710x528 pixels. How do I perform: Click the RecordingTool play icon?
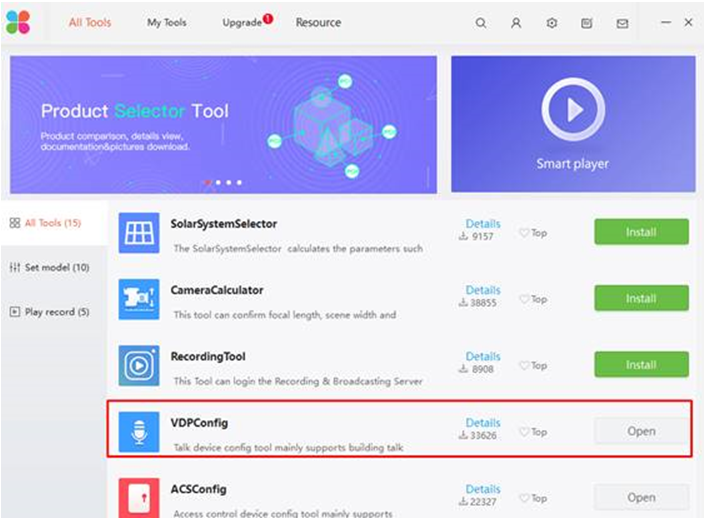click(x=139, y=365)
